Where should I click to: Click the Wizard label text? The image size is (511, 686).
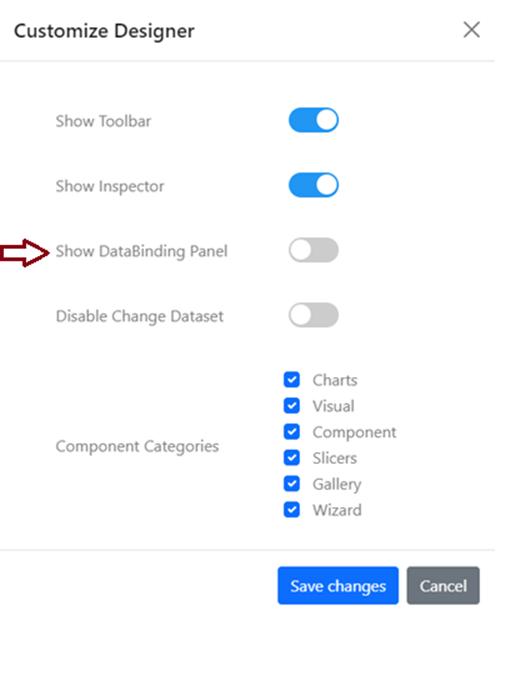[337, 510]
